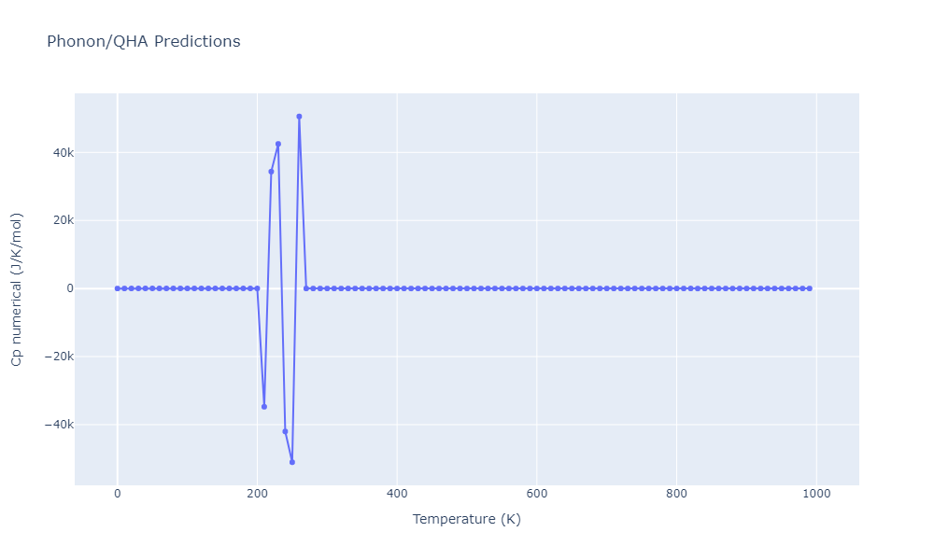Screen dimensions: 934x560
Task: Click the Cp numerical (J/K/mol) y-axis title
Action: (x=17, y=289)
